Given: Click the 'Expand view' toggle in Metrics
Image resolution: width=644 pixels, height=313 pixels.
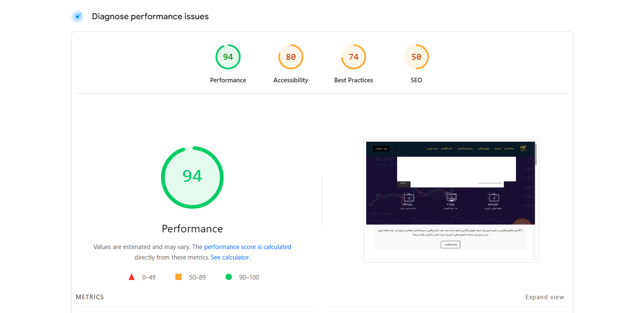Looking at the screenshot, I should (x=545, y=297).
